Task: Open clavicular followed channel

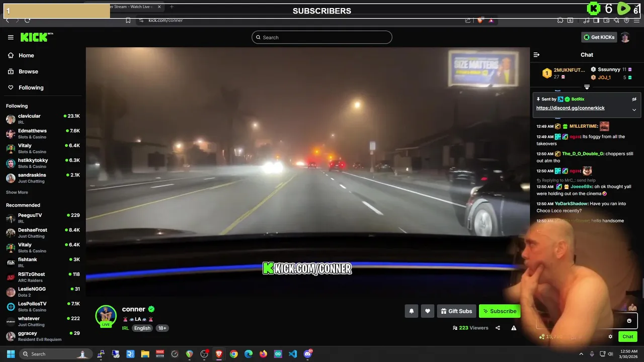Action: 43,119
